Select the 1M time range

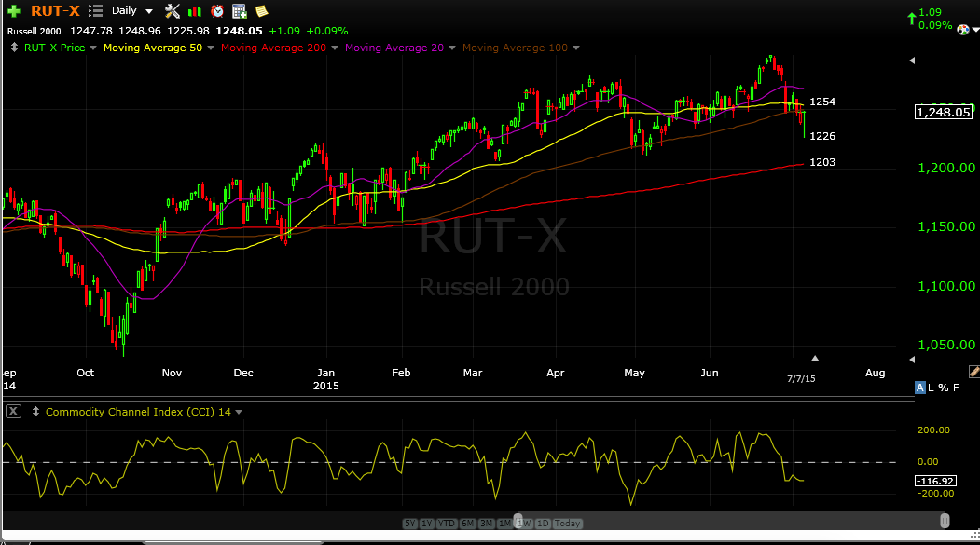tap(504, 524)
